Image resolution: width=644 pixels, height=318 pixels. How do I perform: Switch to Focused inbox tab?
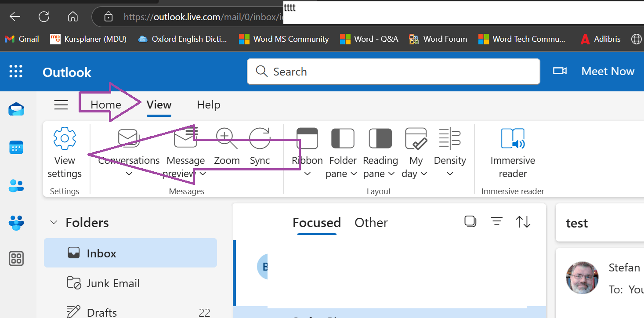point(317,223)
